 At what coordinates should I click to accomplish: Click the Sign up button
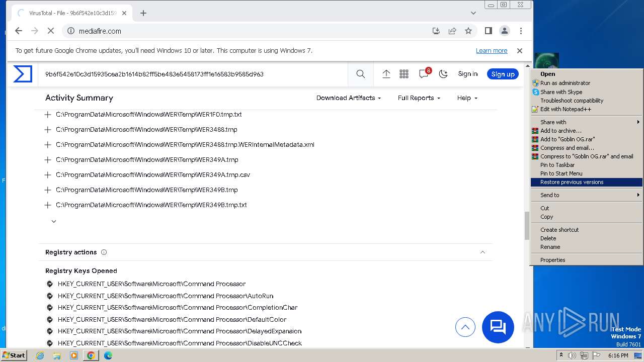pyautogui.click(x=503, y=74)
